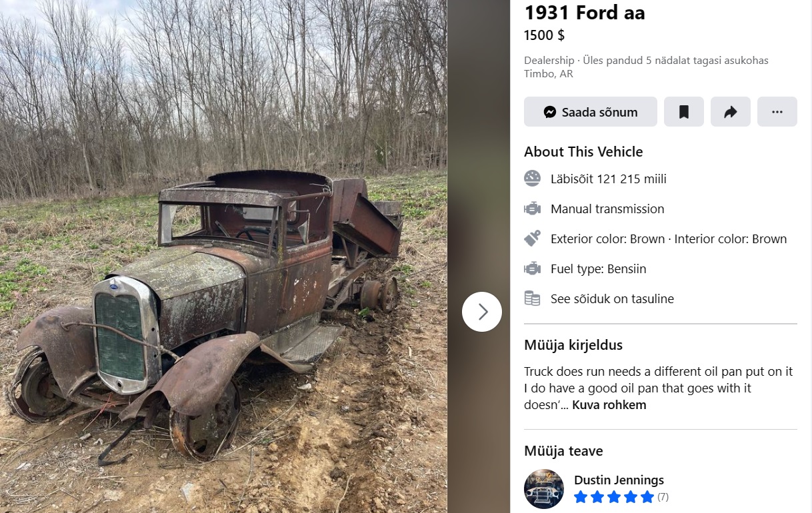The height and width of the screenshot is (513, 812).
Task: Open Dustin Jennings seller profile
Action: (619, 480)
